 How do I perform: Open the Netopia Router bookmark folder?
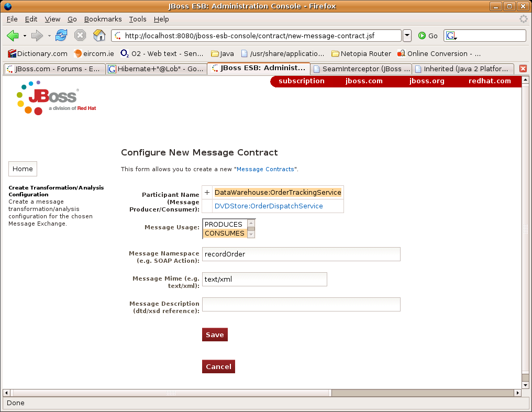click(x=361, y=53)
